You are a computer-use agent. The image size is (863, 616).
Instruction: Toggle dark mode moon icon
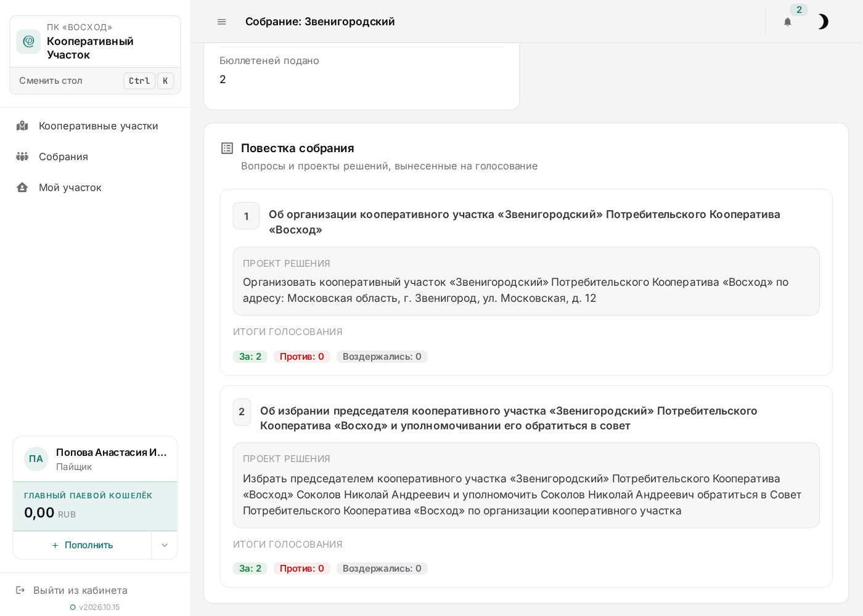[x=823, y=22]
